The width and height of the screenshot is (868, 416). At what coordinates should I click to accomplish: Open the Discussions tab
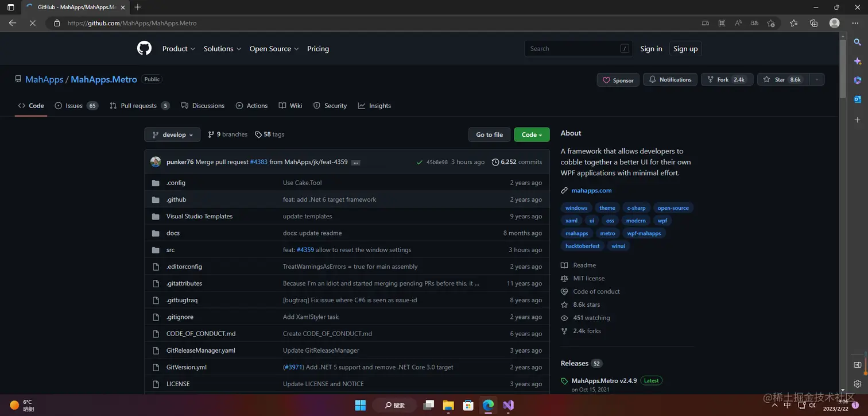203,106
